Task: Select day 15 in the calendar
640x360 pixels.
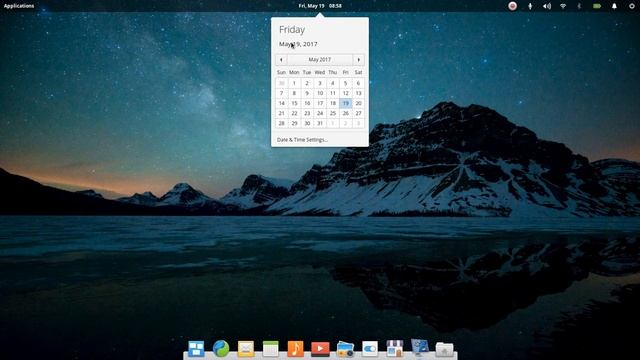Action: coord(294,103)
